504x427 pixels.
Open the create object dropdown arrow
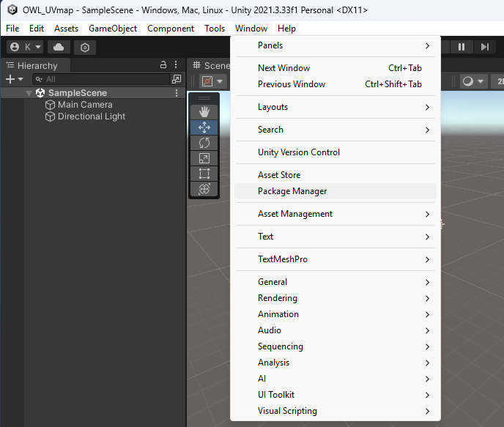click(21, 79)
